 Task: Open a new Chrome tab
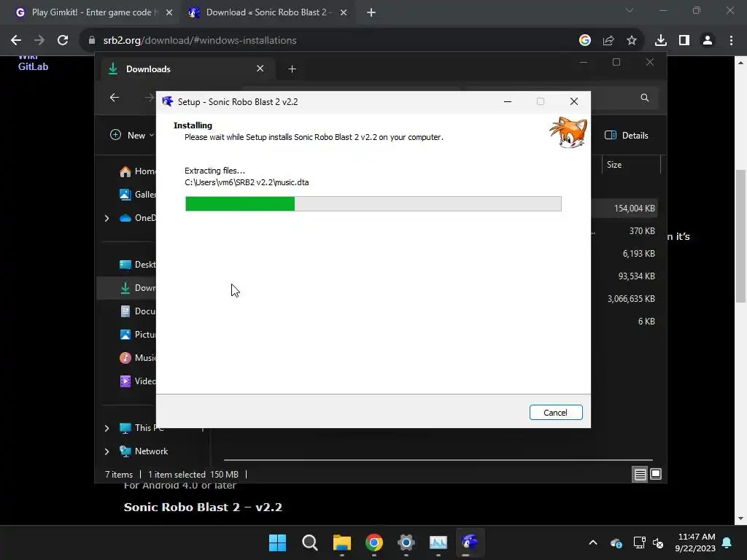coord(371,12)
